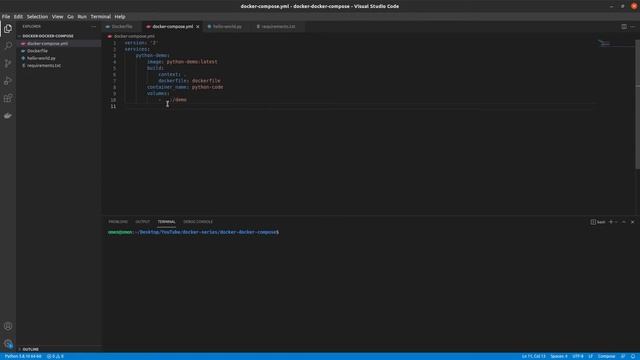Collapse the DOCKER-DOCKER-COMPOSE folder section

tap(48, 36)
